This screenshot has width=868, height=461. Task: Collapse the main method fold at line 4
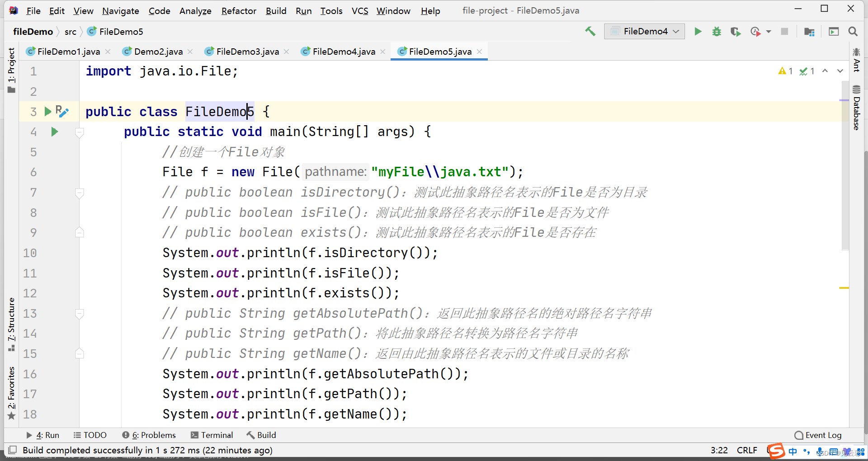point(80,132)
